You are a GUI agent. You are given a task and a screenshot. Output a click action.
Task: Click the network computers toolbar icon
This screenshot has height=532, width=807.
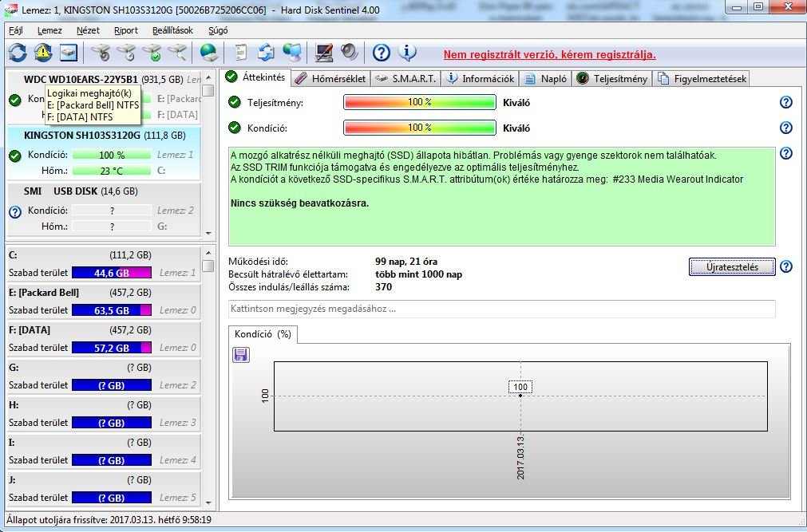click(x=292, y=52)
